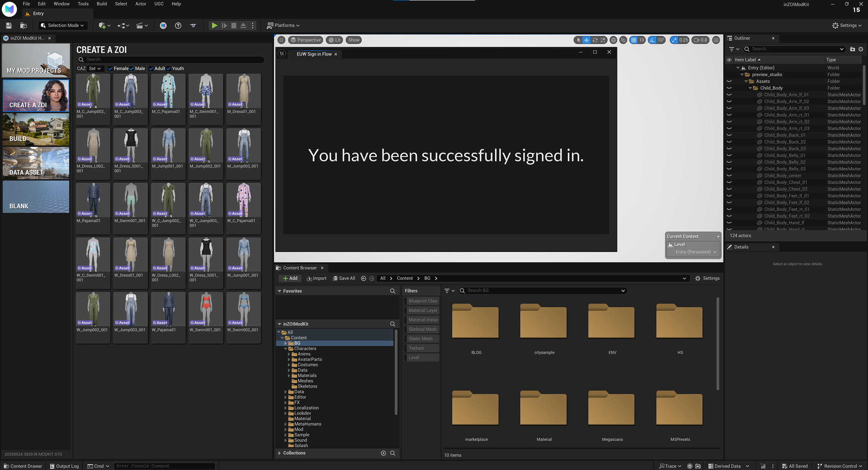The width and height of the screenshot is (868, 470).
Task: Toggle world coordinate system globe icon
Action: (x=613, y=40)
